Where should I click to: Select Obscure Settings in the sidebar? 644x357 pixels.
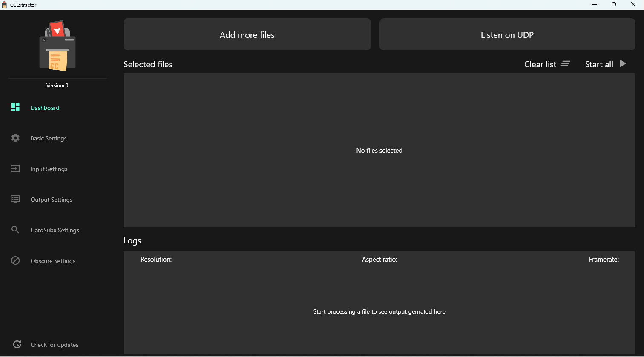[x=53, y=261]
